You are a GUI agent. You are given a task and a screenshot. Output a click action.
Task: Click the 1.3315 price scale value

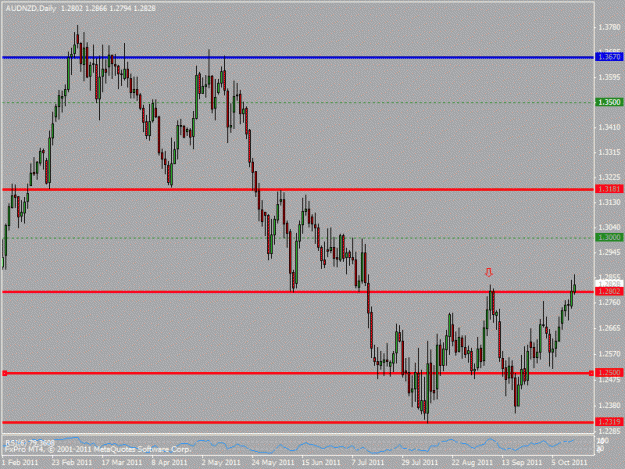pyautogui.click(x=609, y=153)
